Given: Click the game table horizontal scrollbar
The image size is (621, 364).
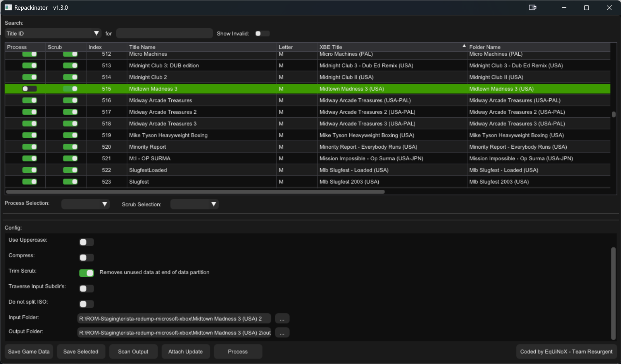Looking at the screenshot, I should (x=195, y=192).
